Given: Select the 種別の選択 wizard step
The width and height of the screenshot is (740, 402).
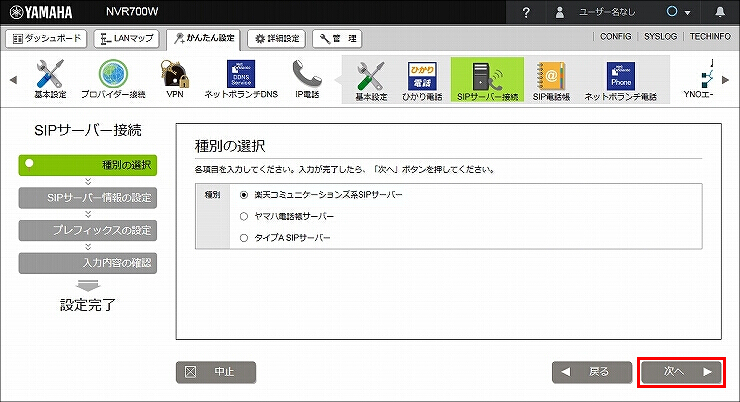Looking at the screenshot, I should [88, 165].
